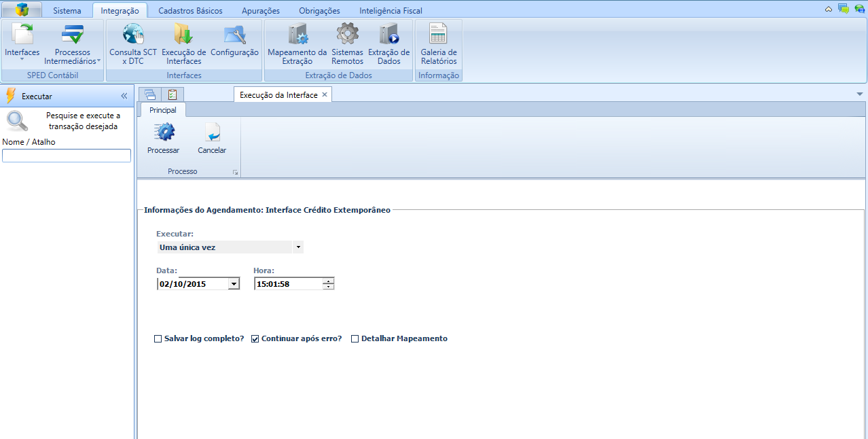Open the Interfaces SPED Contábil icon
Screen dimensions: 868x439
[22, 34]
